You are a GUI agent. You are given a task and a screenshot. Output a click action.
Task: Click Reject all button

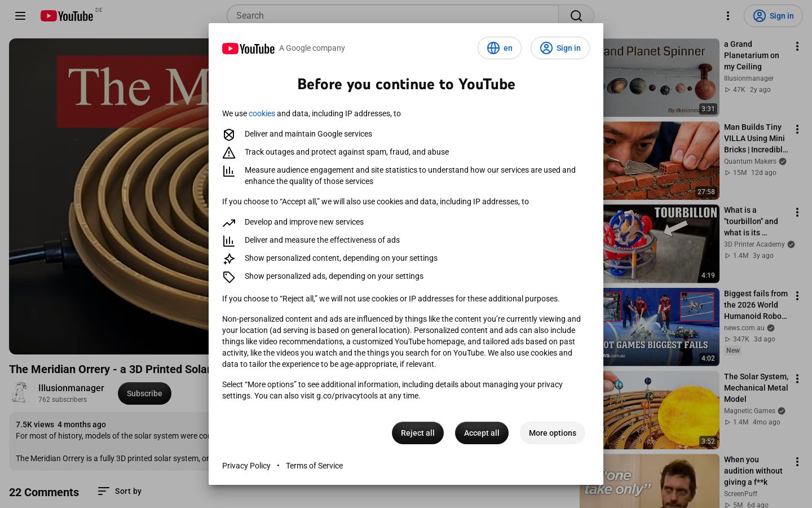coord(417,433)
